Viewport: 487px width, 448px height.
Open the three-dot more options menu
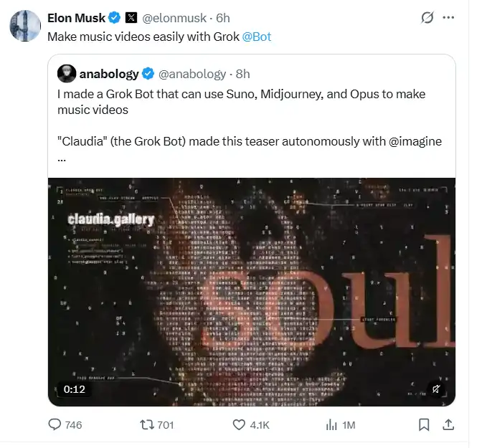[448, 18]
